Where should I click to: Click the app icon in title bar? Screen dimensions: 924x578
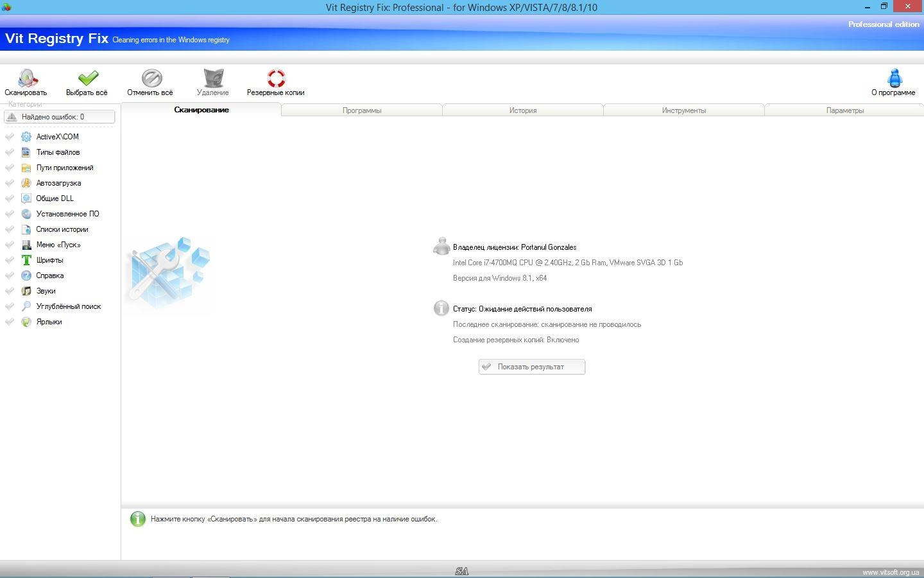click(6, 6)
